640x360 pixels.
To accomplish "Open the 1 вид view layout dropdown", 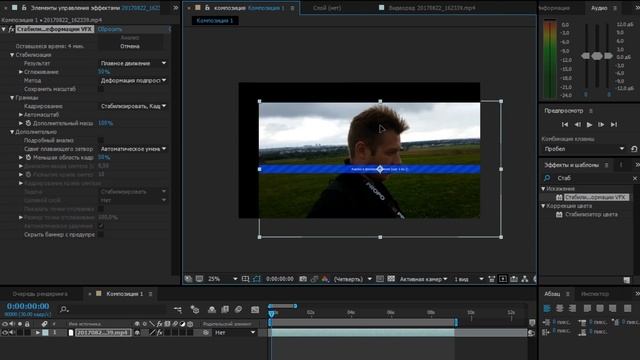I will (469, 279).
